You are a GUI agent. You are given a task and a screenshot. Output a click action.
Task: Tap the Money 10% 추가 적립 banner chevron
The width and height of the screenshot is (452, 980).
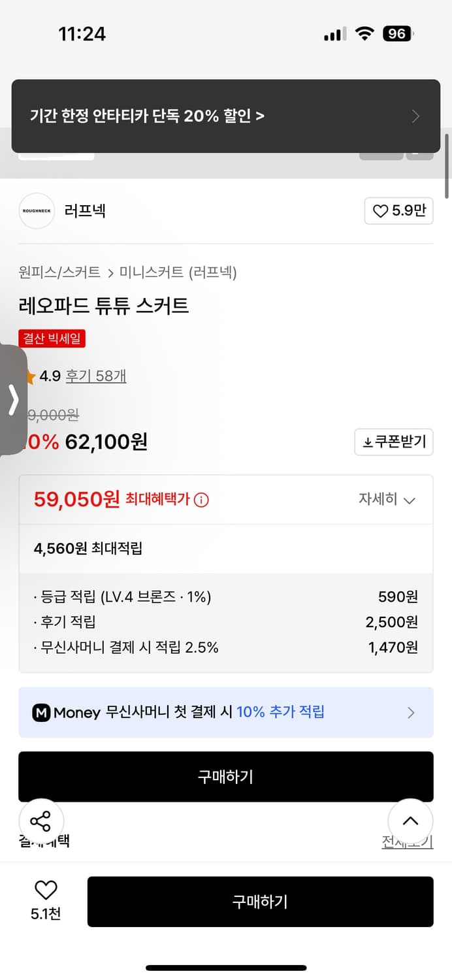(410, 712)
